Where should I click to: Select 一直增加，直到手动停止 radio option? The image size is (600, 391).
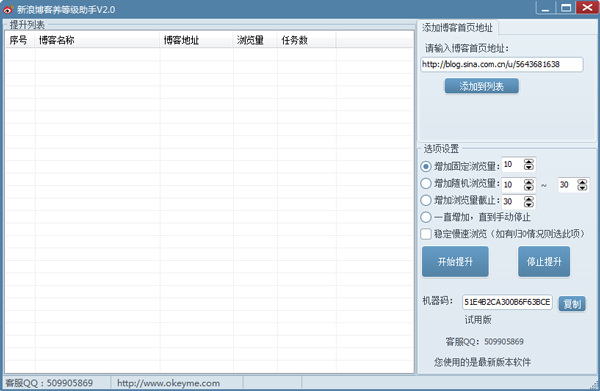coord(426,217)
